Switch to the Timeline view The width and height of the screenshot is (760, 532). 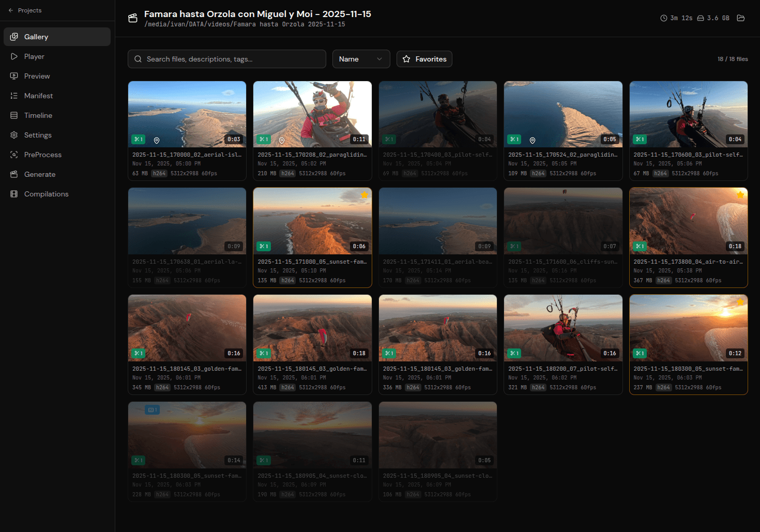(x=37, y=115)
